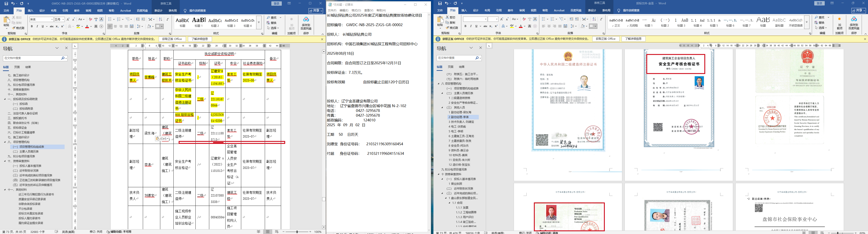Toggle italic in the right Word ribbon
868x234 pixels.
click(471, 26)
